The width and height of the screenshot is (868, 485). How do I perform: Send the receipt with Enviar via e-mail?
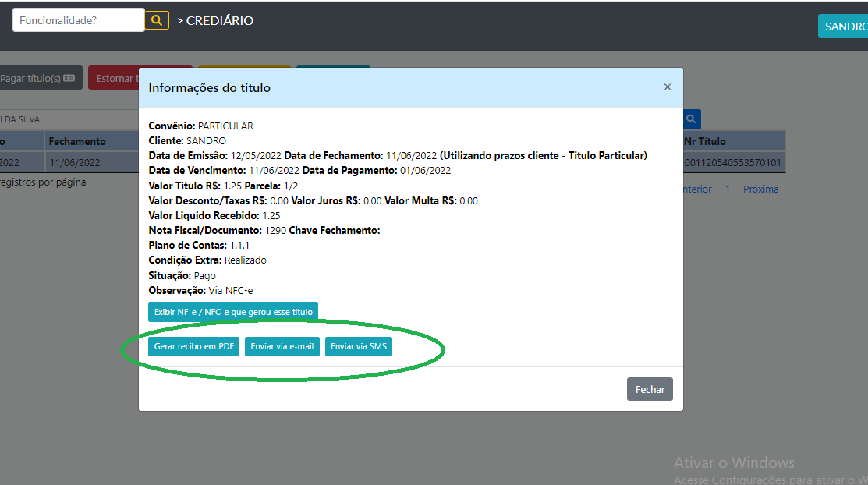coord(282,346)
